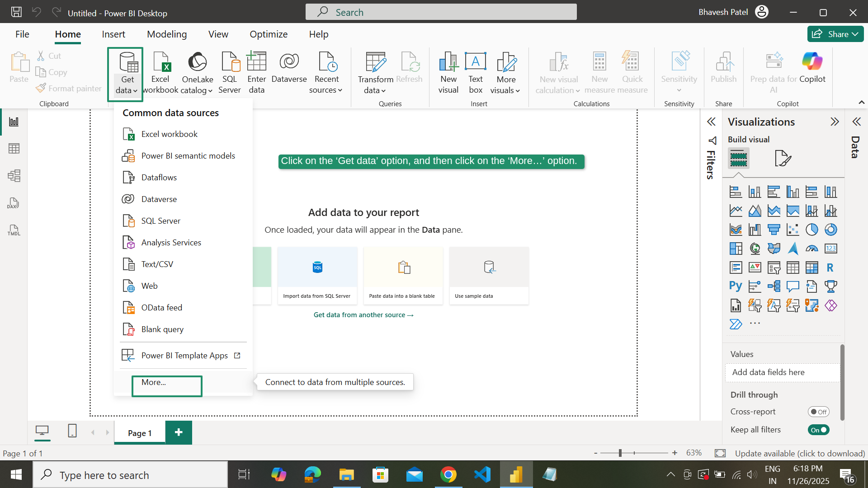The height and width of the screenshot is (488, 868).
Task: Add a Python visual to the report
Action: [x=736, y=286]
